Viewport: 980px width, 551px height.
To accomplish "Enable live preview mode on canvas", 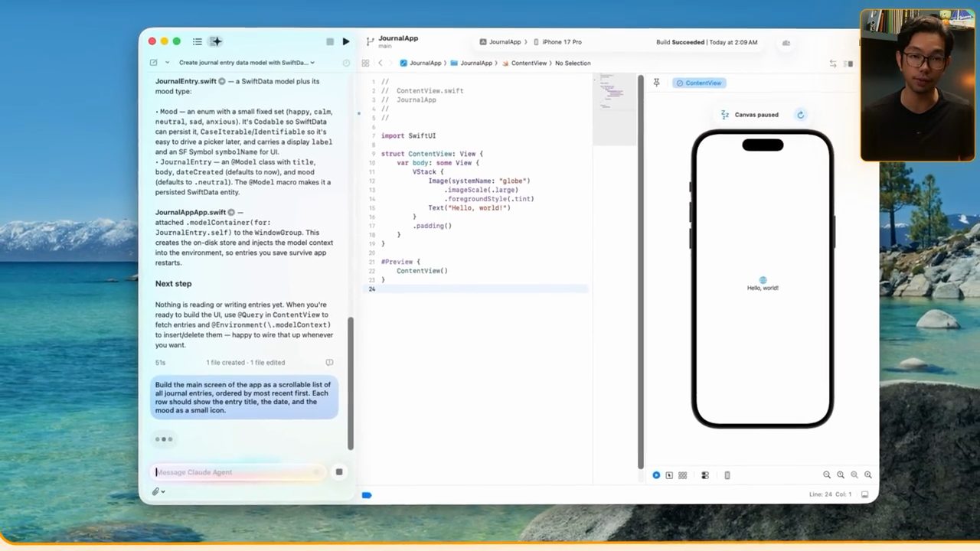I will click(x=656, y=475).
